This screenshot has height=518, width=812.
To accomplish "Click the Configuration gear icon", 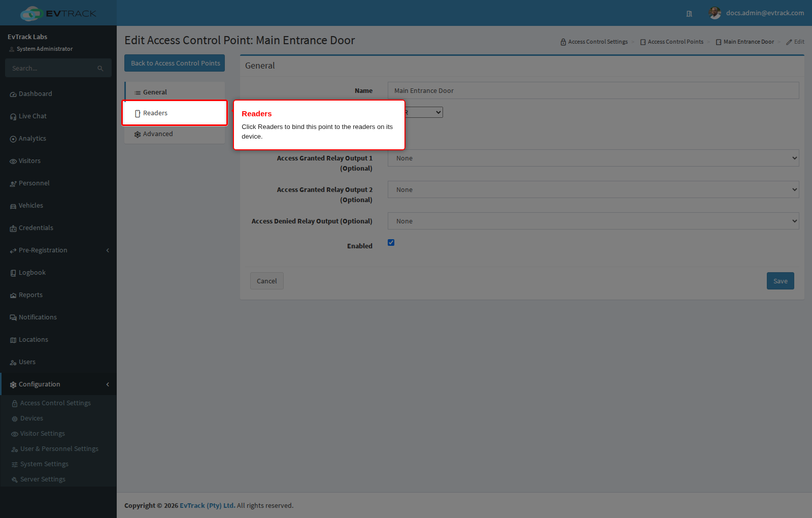I will 13,385.
